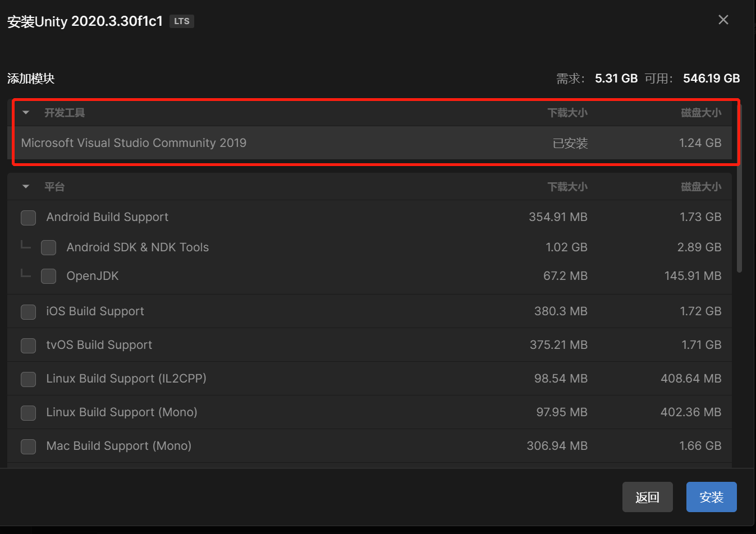Tick the OpenJDK checkbox

tap(49, 276)
